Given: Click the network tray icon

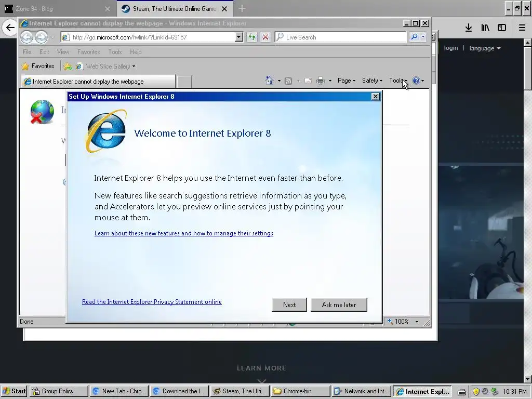Looking at the screenshot, I should (495, 392).
